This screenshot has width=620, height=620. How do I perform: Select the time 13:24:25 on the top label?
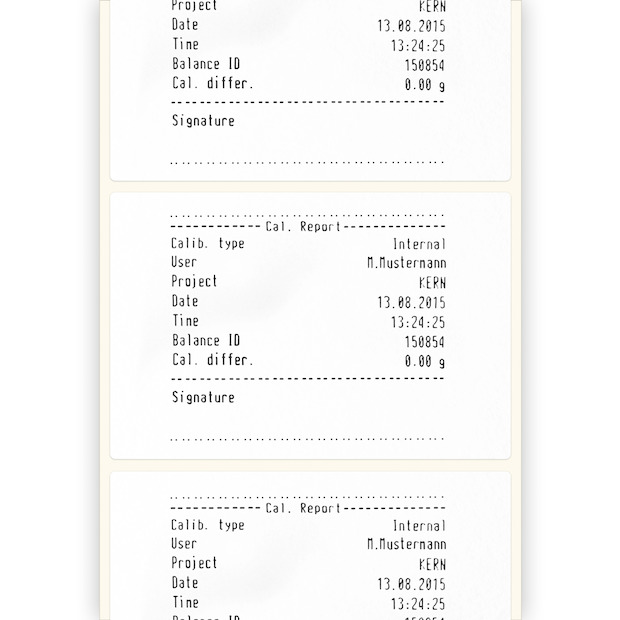[418, 46]
